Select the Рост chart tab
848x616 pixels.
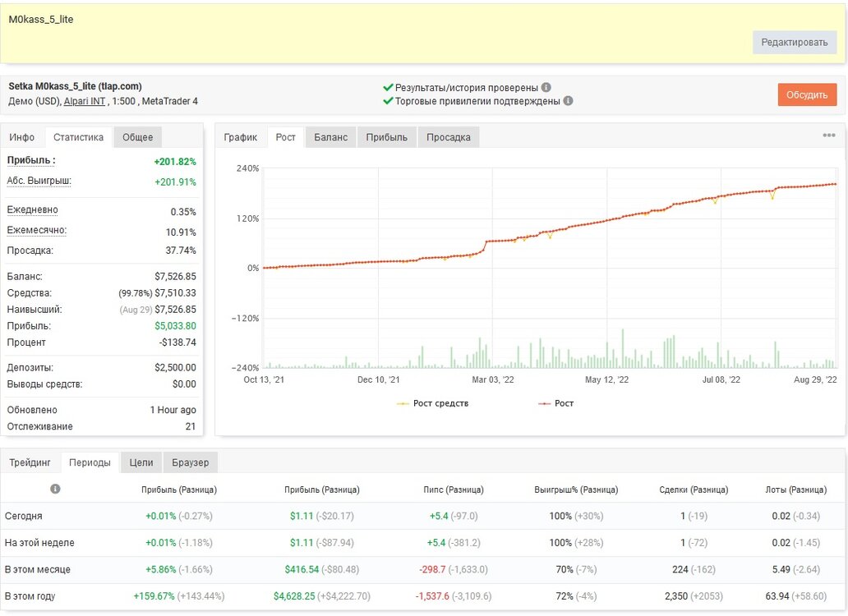286,137
